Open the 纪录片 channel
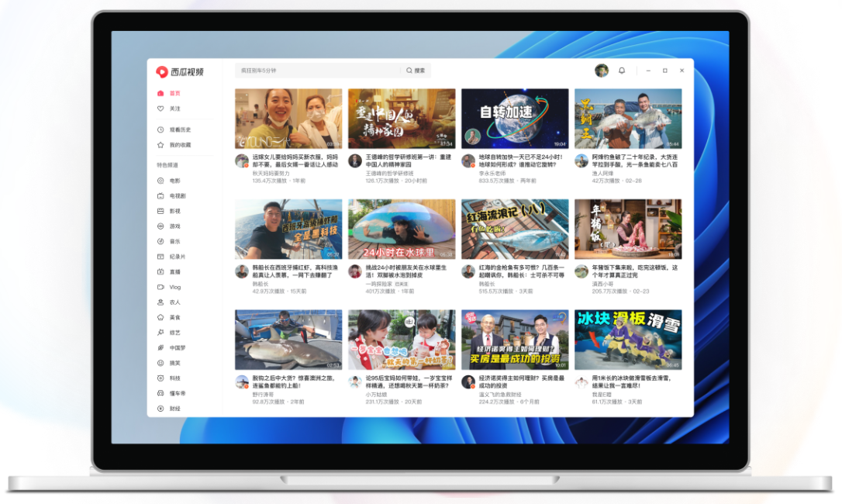Image resolution: width=842 pixels, height=504 pixels. click(178, 257)
